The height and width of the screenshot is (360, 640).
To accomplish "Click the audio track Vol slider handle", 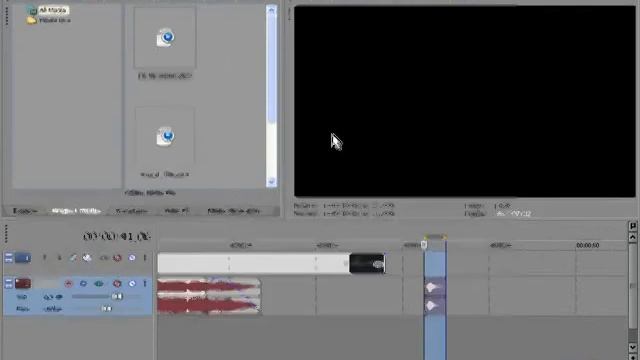I will click(x=117, y=297).
